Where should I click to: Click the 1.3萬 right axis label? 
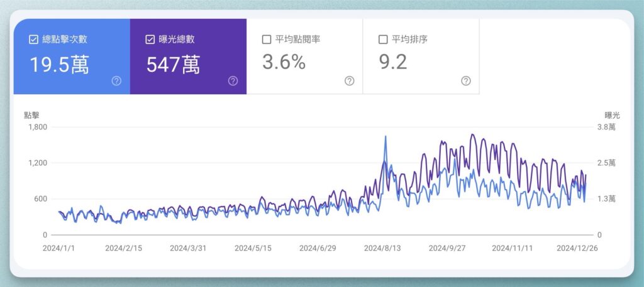(606, 199)
